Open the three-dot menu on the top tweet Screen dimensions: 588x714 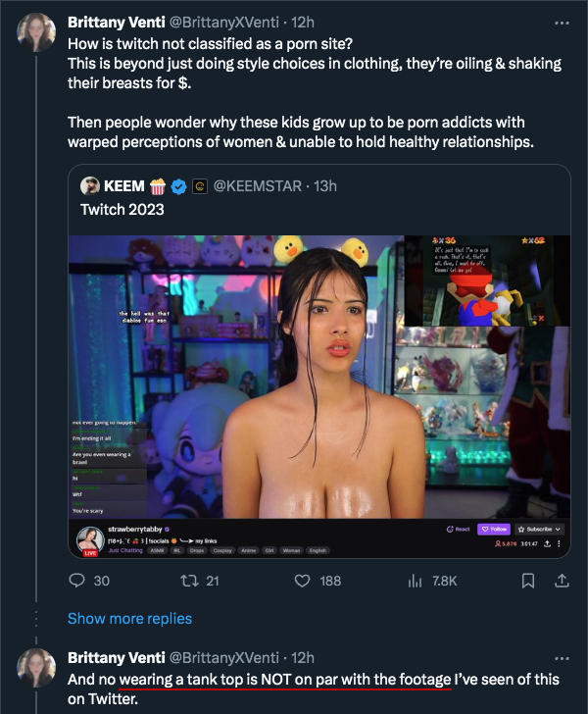click(x=562, y=23)
